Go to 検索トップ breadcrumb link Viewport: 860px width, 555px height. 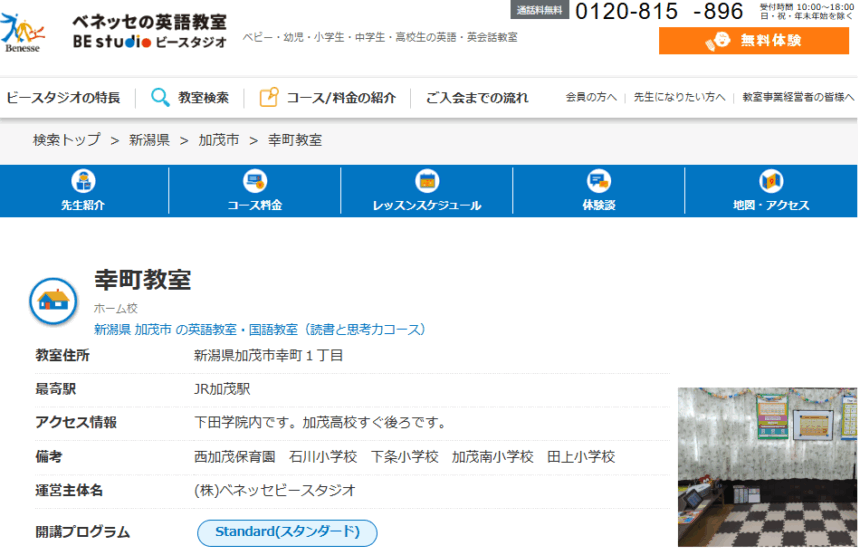click(x=67, y=140)
